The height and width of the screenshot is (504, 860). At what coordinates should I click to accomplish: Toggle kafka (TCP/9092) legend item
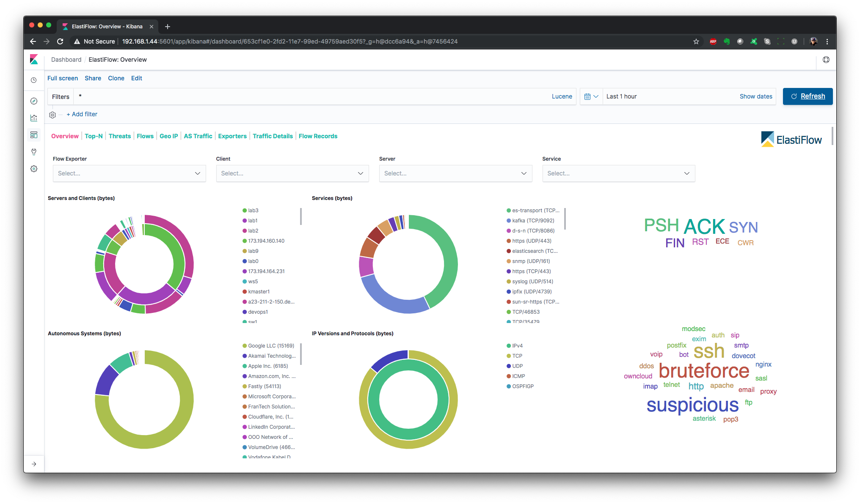click(533, 221)
